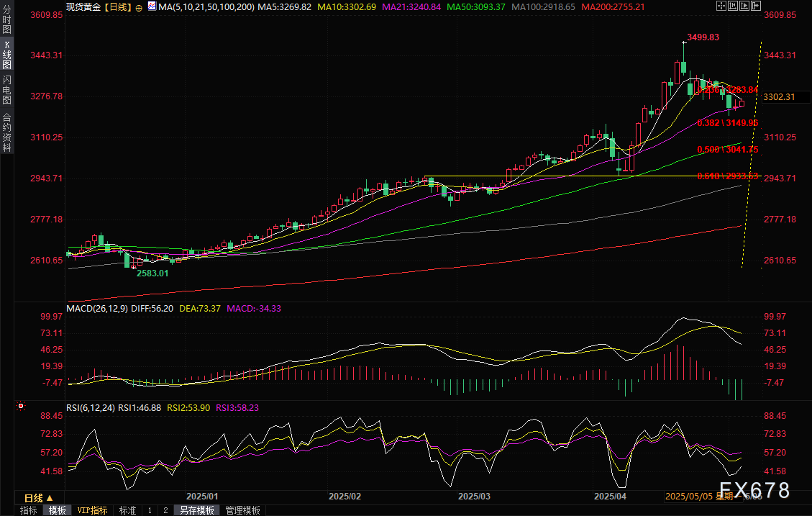Click the 3499.83 high price marker
This screenshot has width=812, height=516.
click(x=703, y=37)
